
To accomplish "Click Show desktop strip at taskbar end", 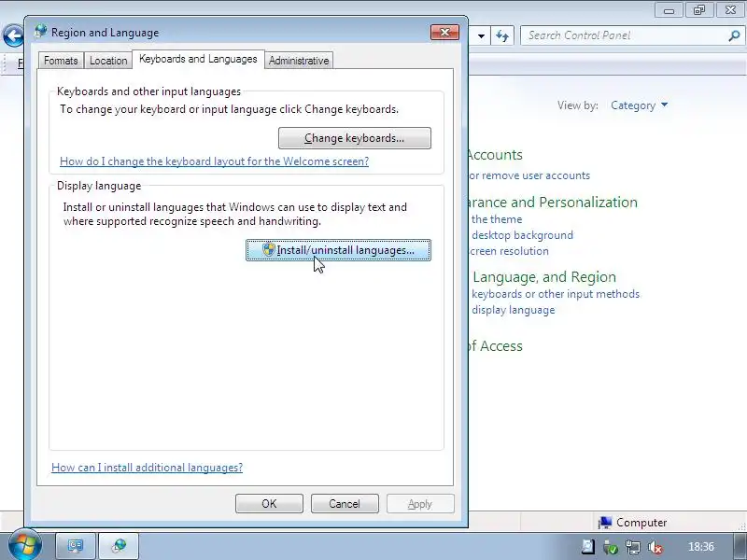I will (x=740, y=546).
